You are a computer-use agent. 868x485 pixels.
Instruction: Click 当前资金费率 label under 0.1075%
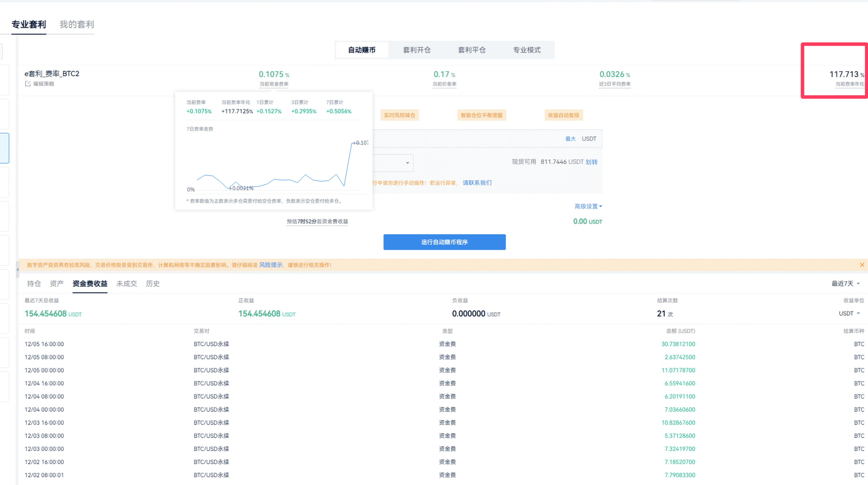274,84
